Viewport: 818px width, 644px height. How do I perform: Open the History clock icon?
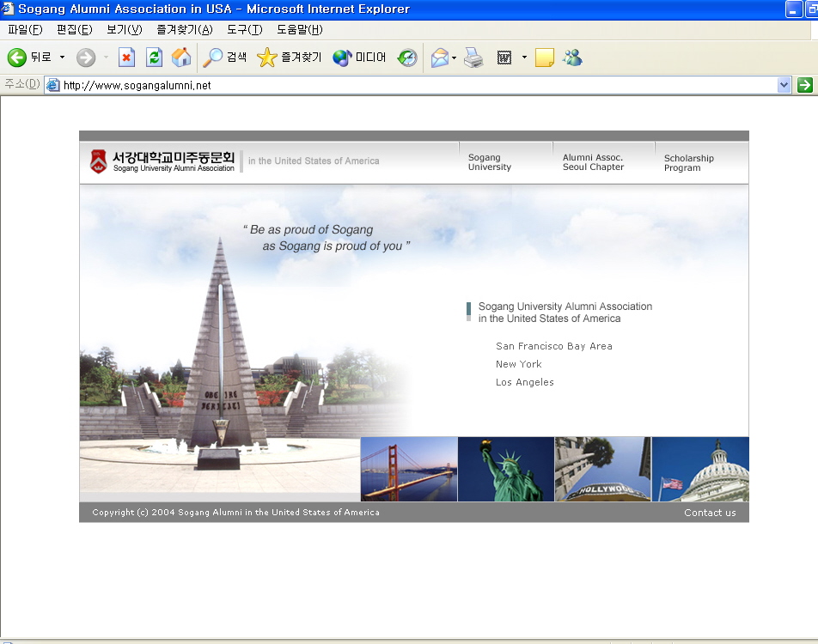tap(407, 58)
